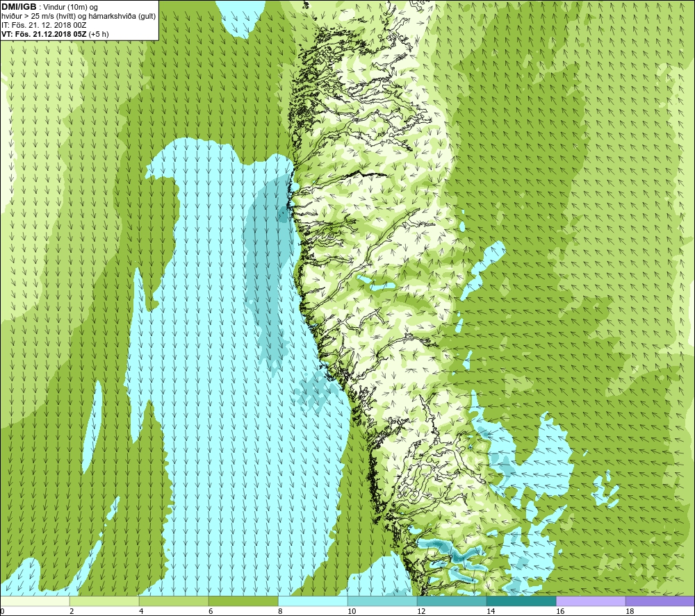Image resolution: width=695 pixels, height=616 pixels.
Task: Click the 2–4 m/s light green legend swatch
Action: [x=104, y=601]
